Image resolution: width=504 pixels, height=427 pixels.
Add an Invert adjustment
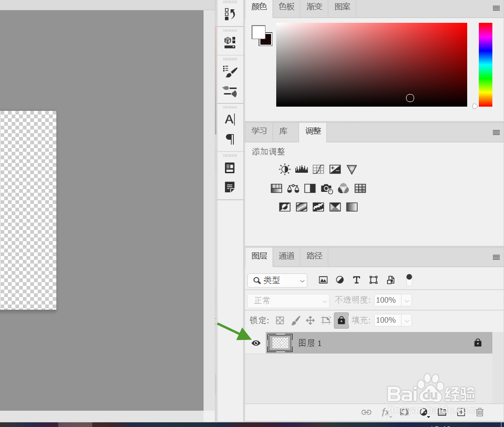coord(285,207)
